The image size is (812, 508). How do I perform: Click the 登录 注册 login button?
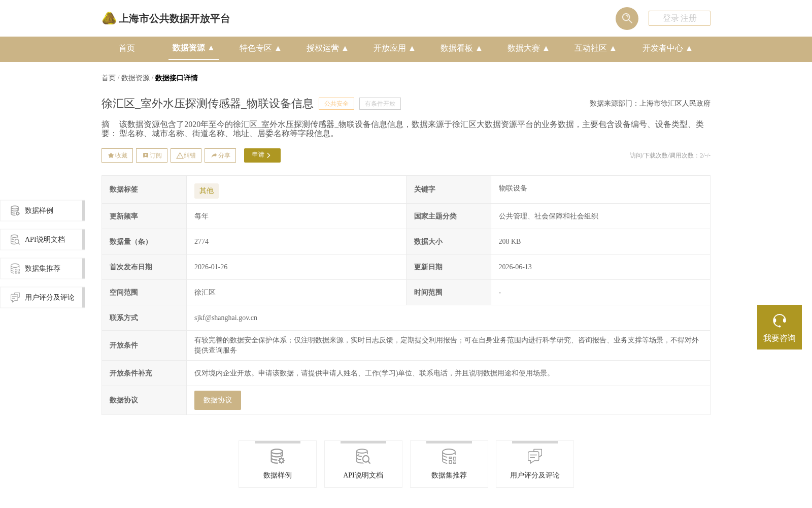[679, 18]
